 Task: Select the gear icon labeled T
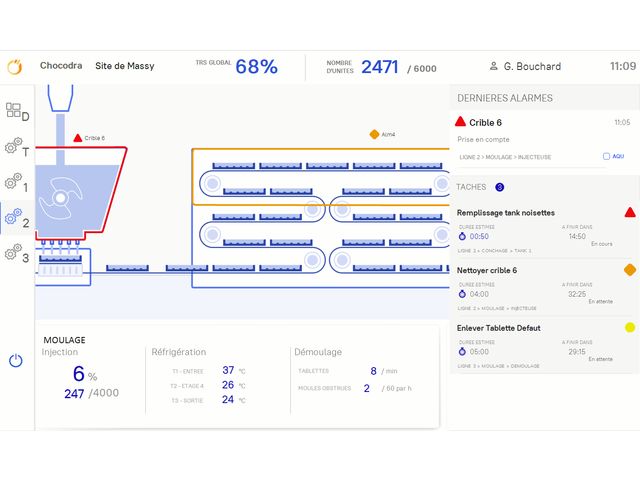pyautogui.click(x=14, y=148)
